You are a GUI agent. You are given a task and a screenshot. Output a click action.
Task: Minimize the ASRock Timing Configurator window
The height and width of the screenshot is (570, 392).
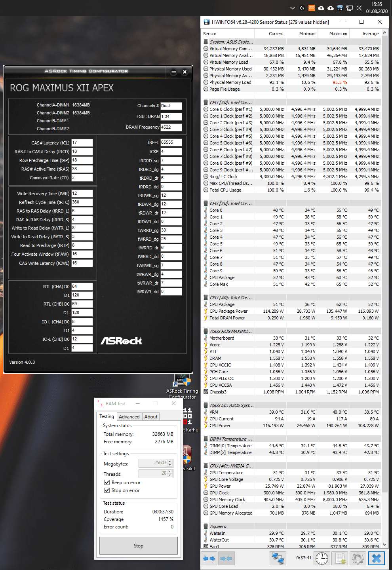[x=173, y=72]
